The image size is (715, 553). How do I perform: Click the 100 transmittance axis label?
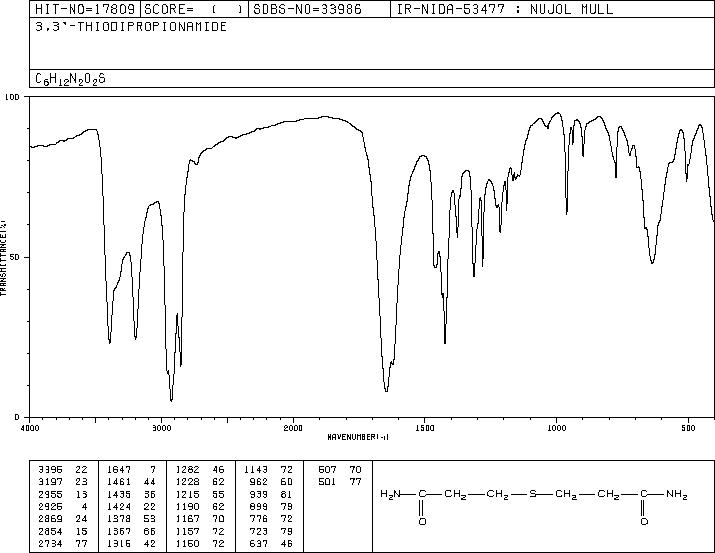click(12, 97)
